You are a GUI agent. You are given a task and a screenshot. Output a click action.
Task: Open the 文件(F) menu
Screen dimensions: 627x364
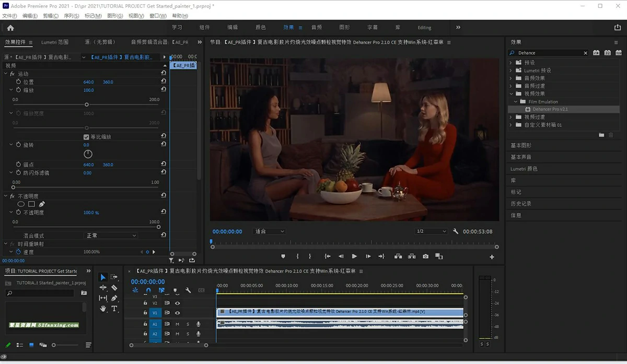pyautogui.click(x=10, y=16)
